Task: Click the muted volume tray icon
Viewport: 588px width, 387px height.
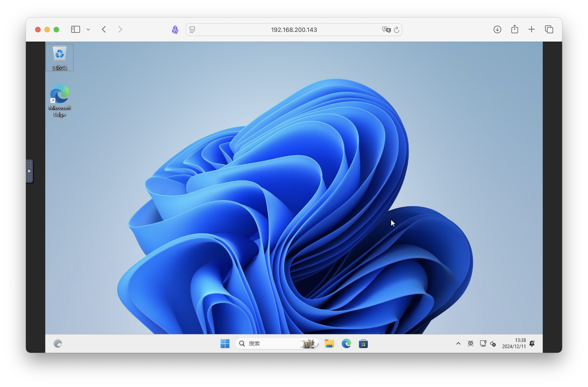Action: [493, 343]
